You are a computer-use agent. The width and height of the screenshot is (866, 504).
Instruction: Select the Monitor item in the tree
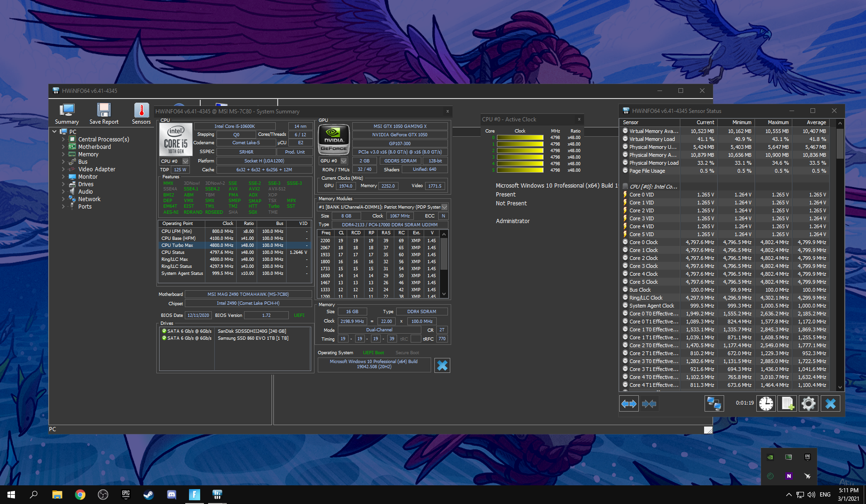point(88,177)
